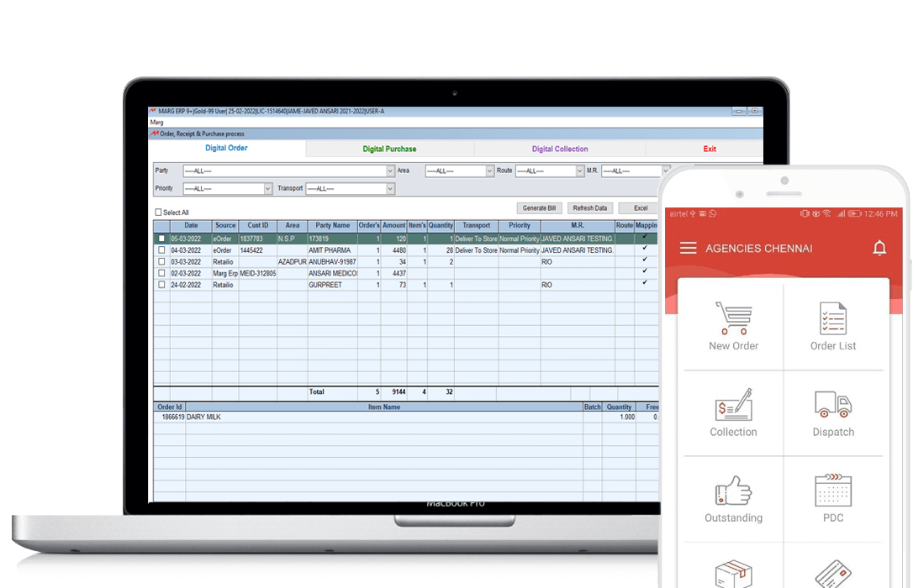
Task: Select the AMIT PHARMA party cell
Action: click(332, 250)
